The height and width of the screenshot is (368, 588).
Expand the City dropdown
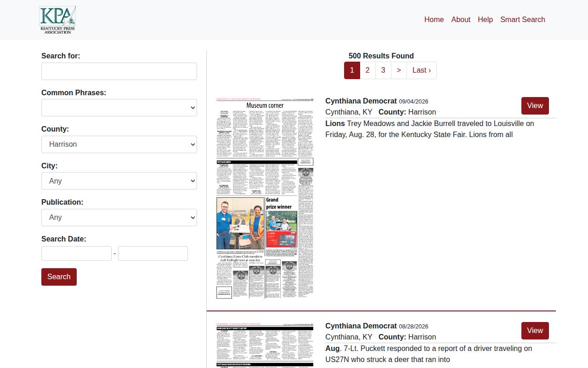tap(119, 181)
